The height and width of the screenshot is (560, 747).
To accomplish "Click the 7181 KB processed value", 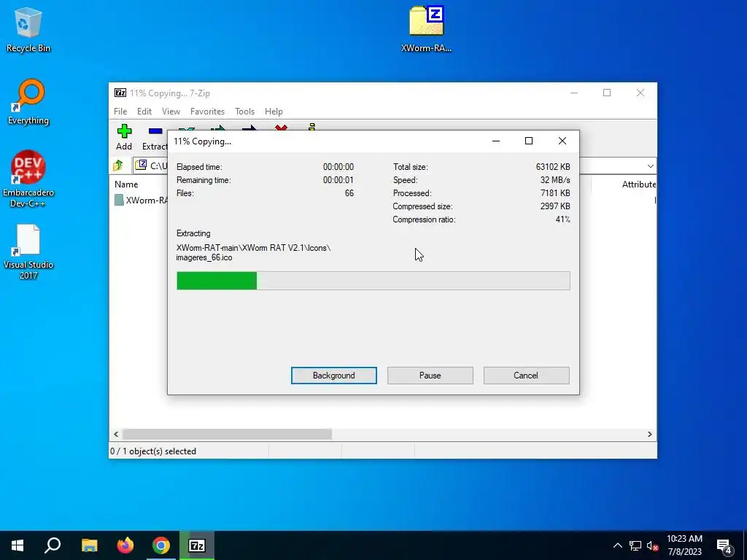I will (555, 192).
